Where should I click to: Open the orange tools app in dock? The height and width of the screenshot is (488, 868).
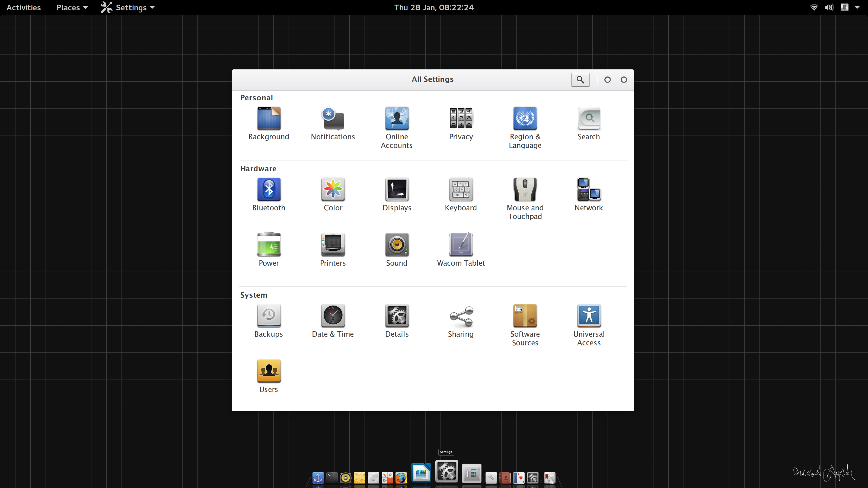[x=387, y=477]
